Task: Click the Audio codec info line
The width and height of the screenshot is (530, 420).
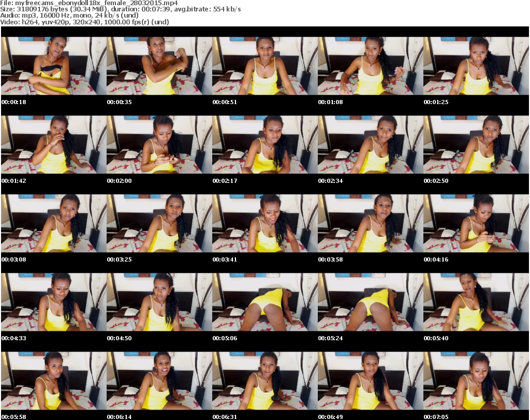Action: [x=69, y=15]
